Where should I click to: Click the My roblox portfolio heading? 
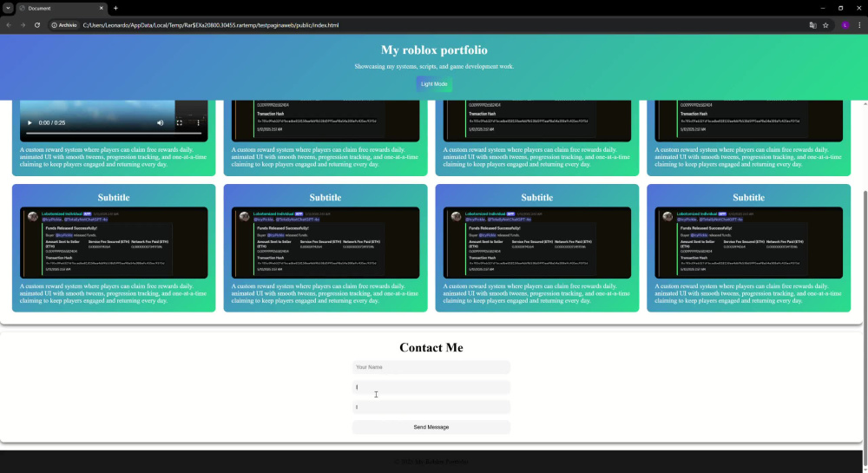(x=434, y=49)
